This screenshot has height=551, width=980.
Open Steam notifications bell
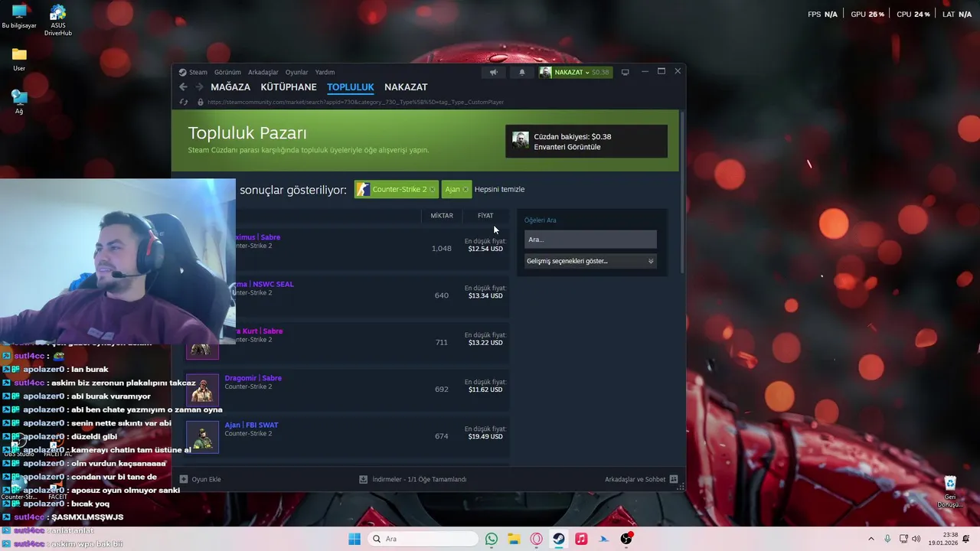[522, 72]
